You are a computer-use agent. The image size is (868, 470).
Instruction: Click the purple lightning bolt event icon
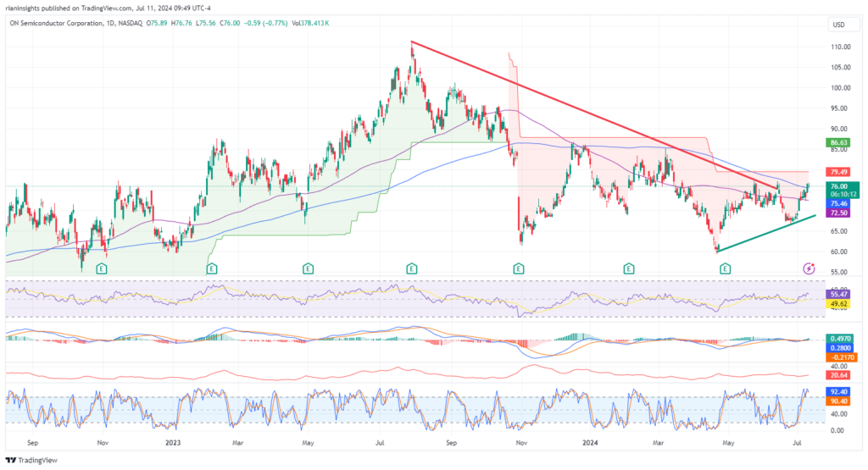click(809, 268)
